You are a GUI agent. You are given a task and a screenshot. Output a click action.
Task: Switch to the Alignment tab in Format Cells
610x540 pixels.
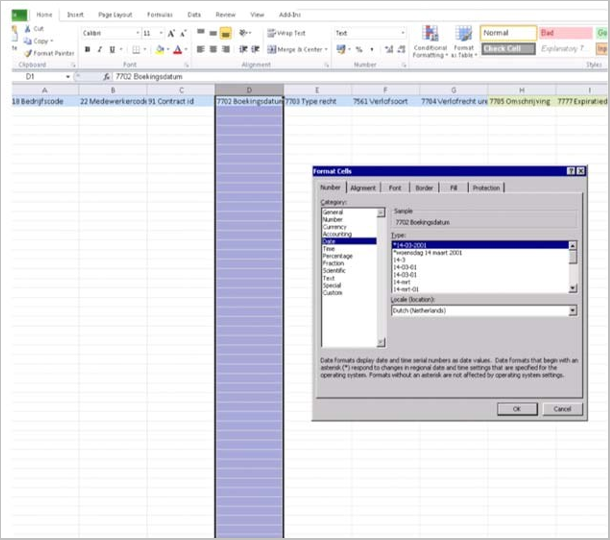coord(363,187)
